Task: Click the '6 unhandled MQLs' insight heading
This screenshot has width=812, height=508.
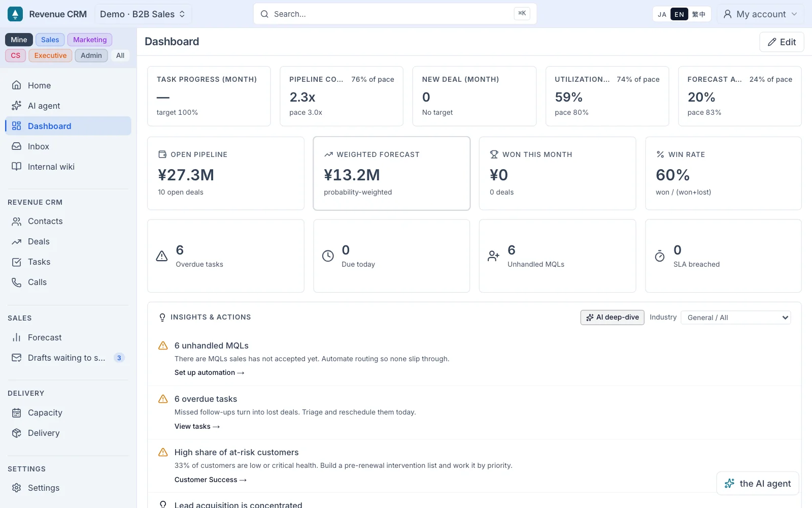Action: [211, 345]
